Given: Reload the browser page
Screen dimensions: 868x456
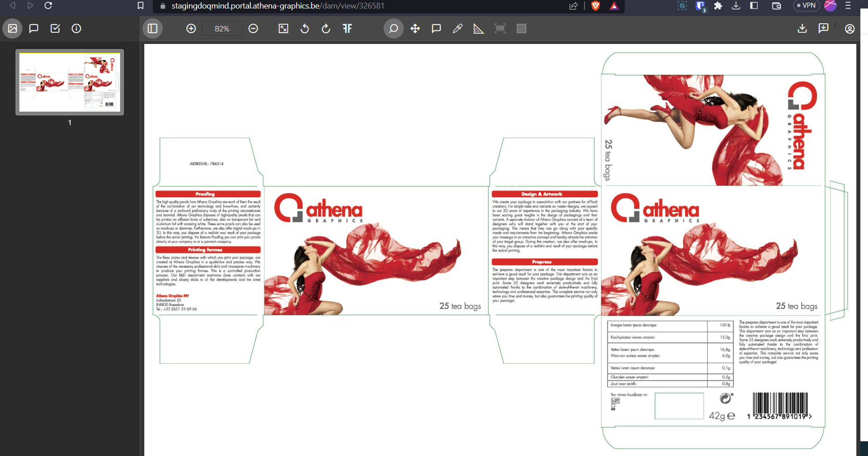Looking at the screenshot, I should [48, 6].
